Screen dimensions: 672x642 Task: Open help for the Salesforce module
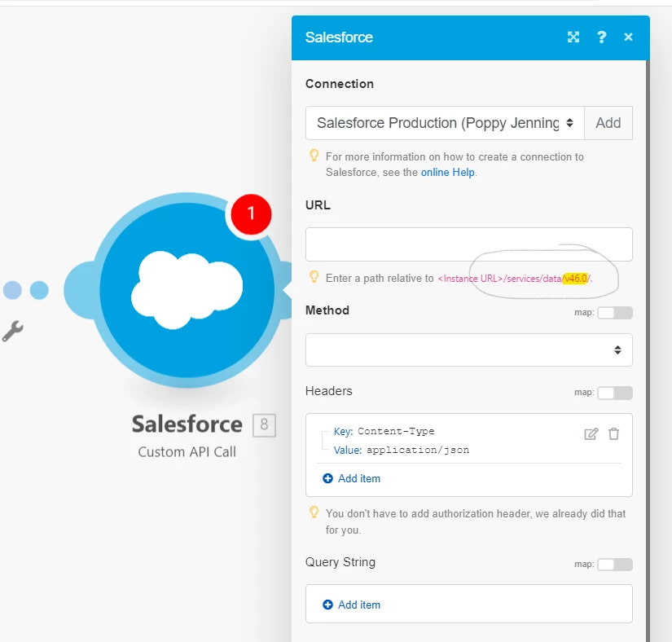click(x=602, y=37)
